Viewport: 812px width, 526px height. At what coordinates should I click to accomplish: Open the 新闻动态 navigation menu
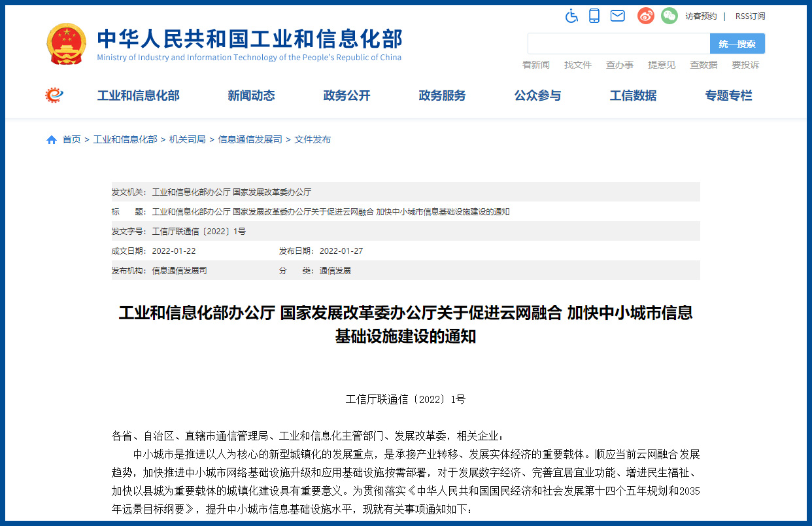pyautogui.click(x=251, y=96)
